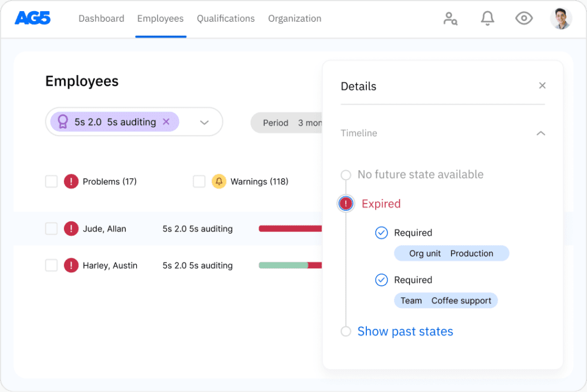This screenshot has height=392, width=587.
Task: Click the red Problems alert icon
Action: [71, 181]
